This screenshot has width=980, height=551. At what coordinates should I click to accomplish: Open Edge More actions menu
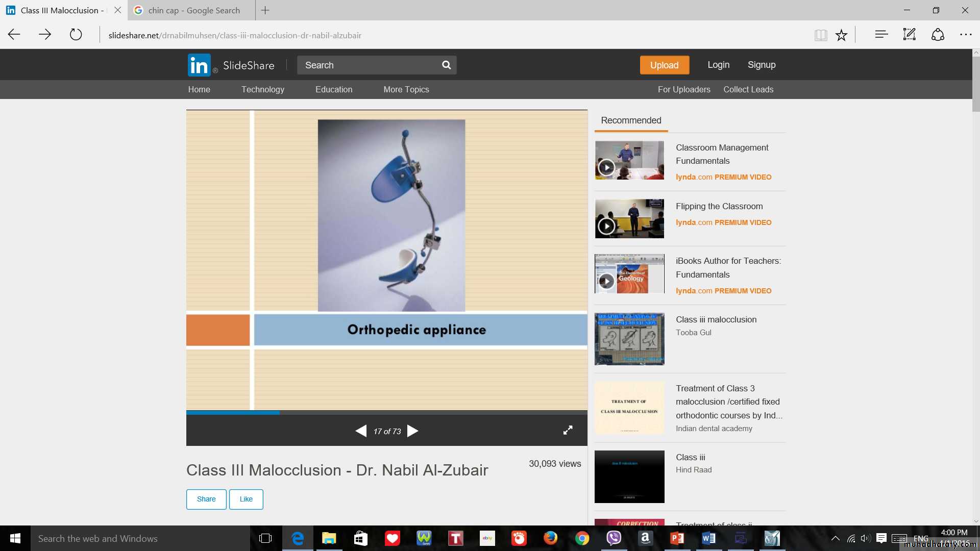click(x=965, y=35)
